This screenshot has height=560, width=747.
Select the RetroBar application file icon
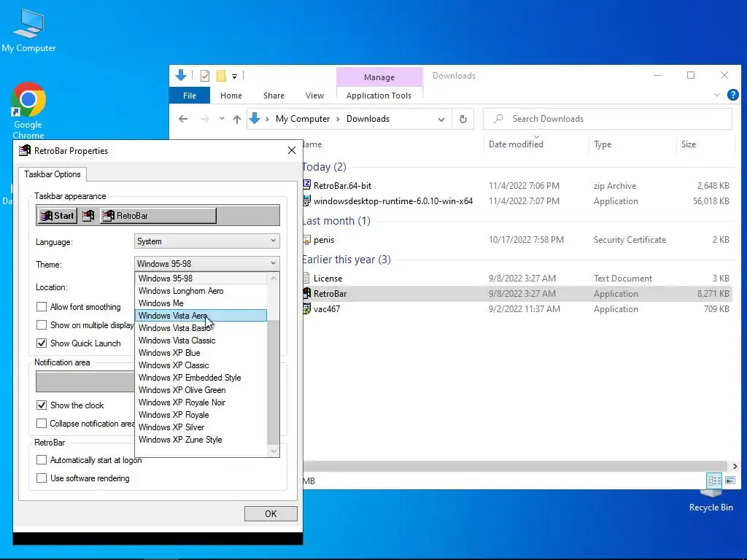[307, 293]
